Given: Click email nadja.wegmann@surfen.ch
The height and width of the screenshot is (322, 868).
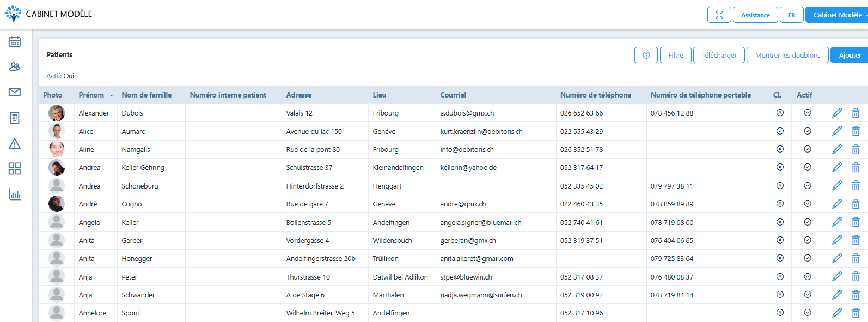Looking at the screenshot, I should pos(481,295).
